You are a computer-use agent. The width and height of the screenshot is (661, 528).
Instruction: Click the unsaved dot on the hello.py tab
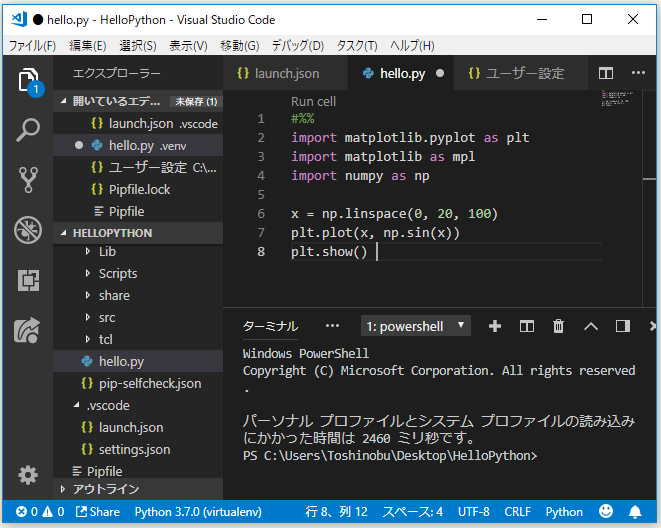click(x=440, y=73)
